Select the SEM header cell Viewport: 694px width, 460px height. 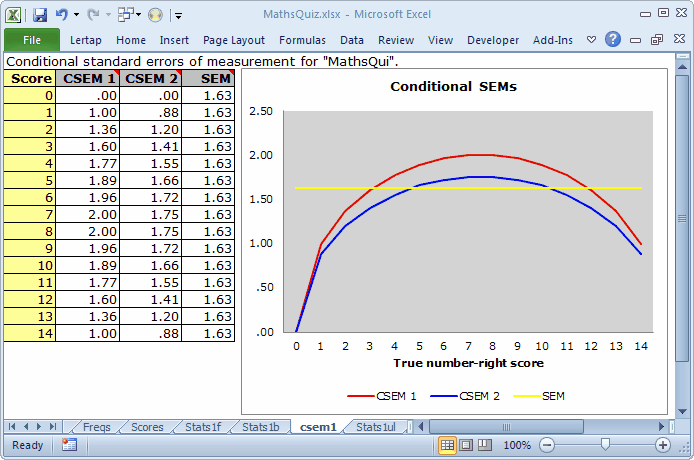(208, 78)
